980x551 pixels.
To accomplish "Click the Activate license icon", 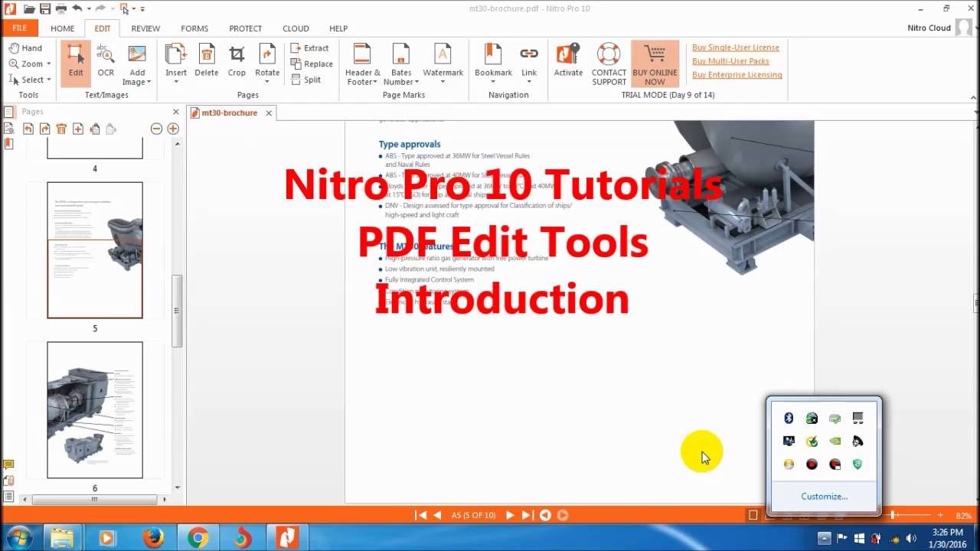I will click(568, 62).
